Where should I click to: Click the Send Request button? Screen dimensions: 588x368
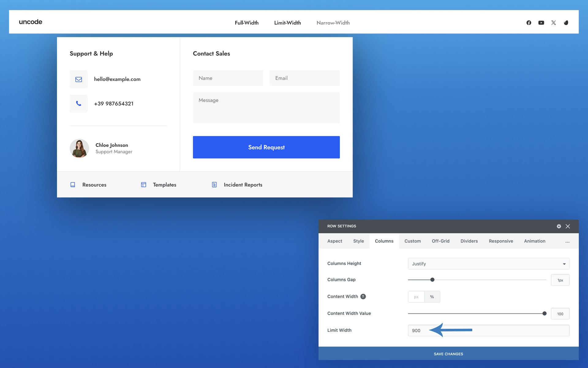[266, 147]
